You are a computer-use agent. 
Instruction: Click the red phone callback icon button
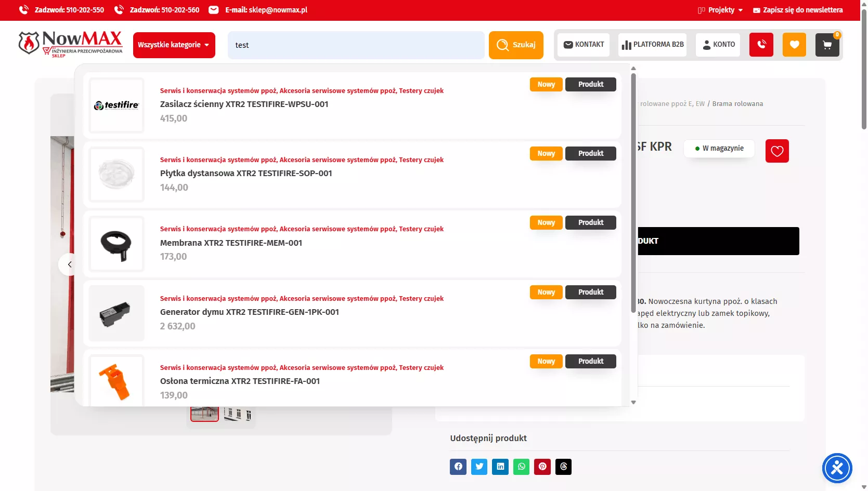tap(761, 45)
